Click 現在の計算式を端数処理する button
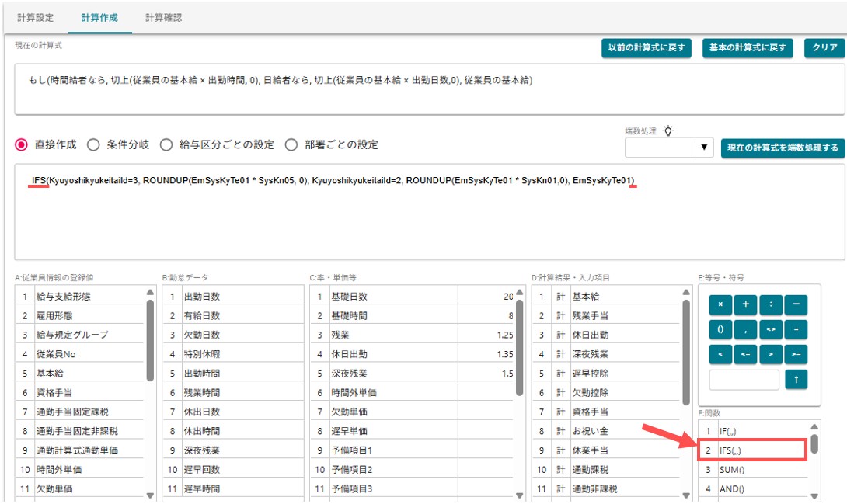 [783, 148]
